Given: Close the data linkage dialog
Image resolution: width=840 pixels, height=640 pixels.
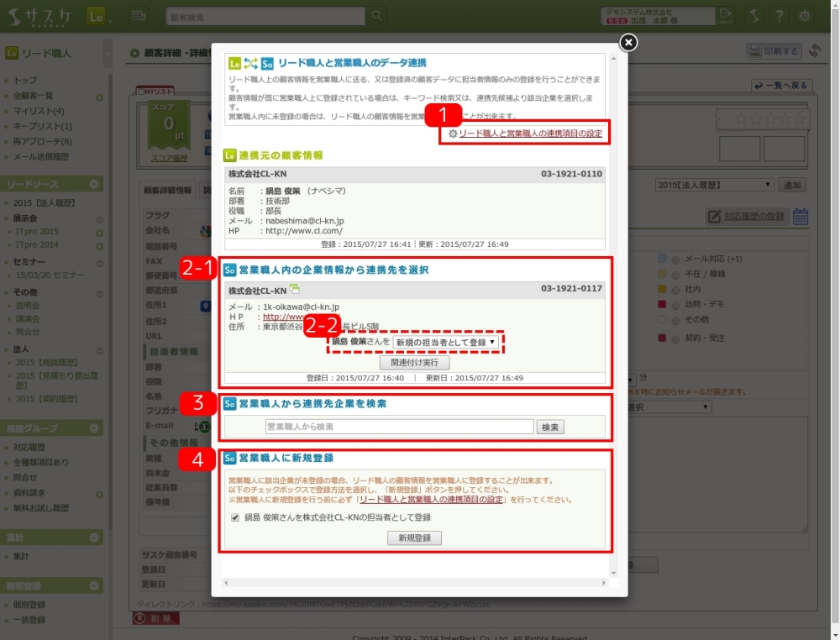Looking at the screenshot, I should 627,42.
